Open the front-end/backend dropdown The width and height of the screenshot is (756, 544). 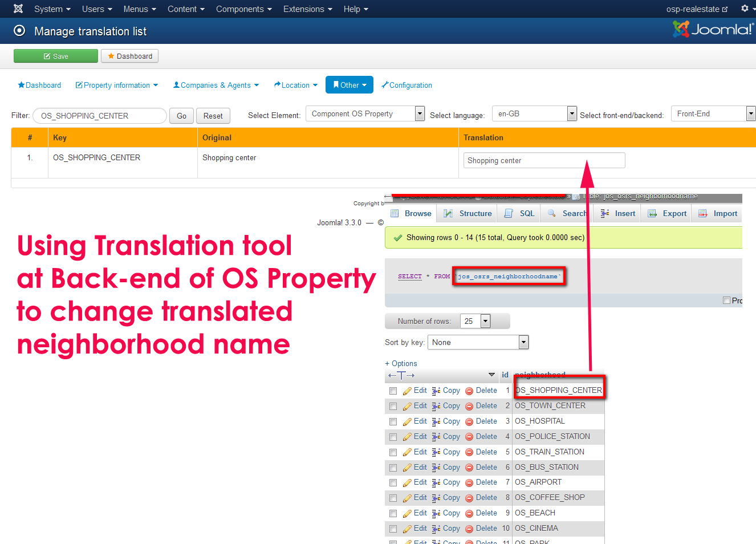pyautogui.click(x=713, y=113)
